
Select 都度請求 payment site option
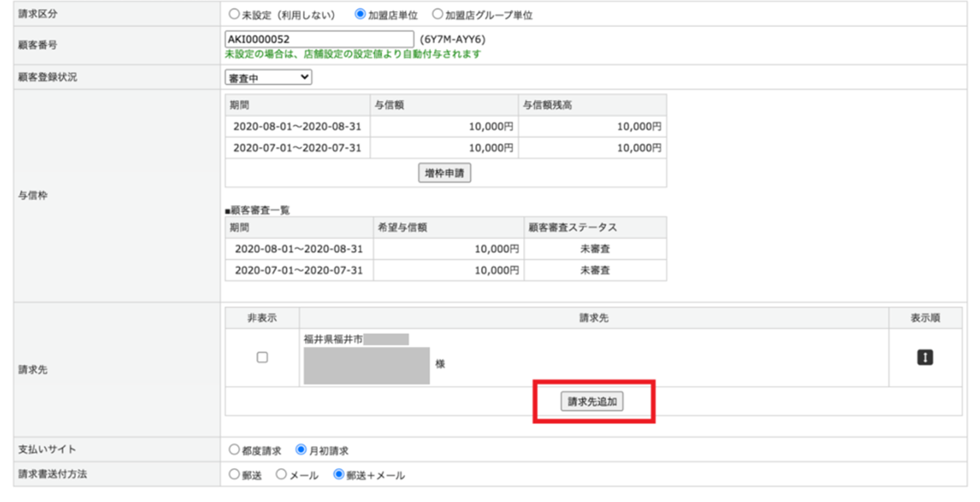click(234, 450)
